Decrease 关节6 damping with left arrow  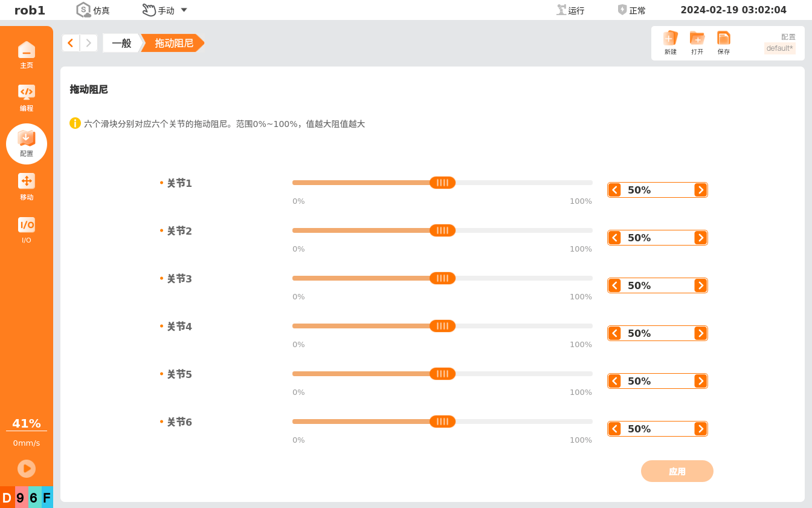tap(614, 429)
